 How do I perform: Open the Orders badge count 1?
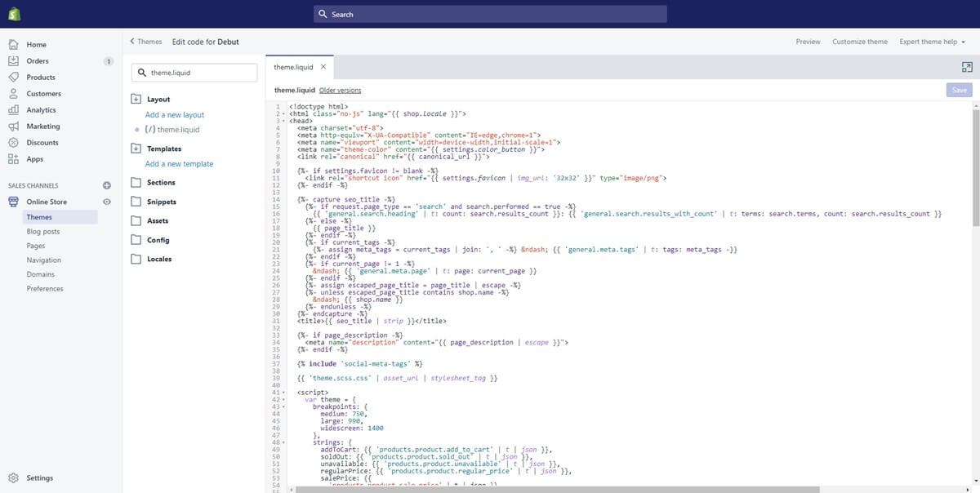pyautogui.click(x=108, y=61)
